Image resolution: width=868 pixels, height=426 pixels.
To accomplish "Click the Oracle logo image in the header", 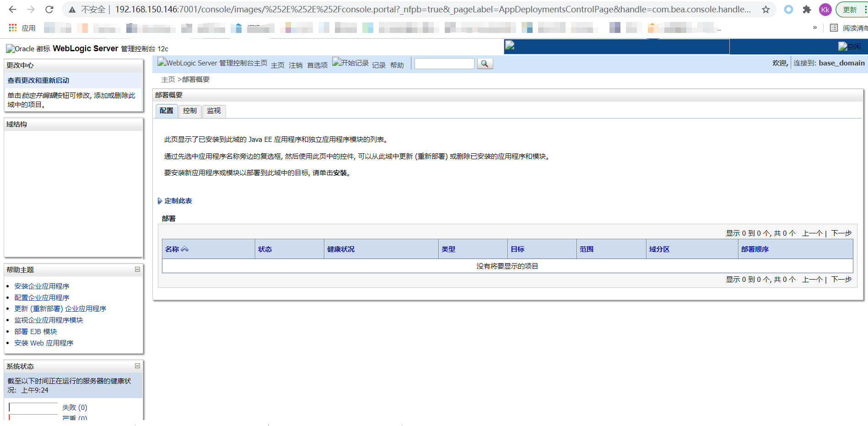I will coord(28,49).
